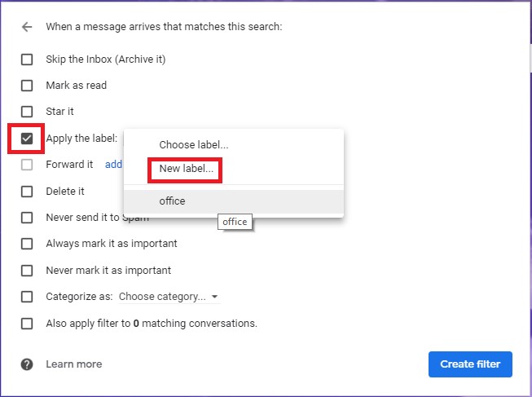Open the Learn more link
532x397 pixels.
[x=73, y=364]
